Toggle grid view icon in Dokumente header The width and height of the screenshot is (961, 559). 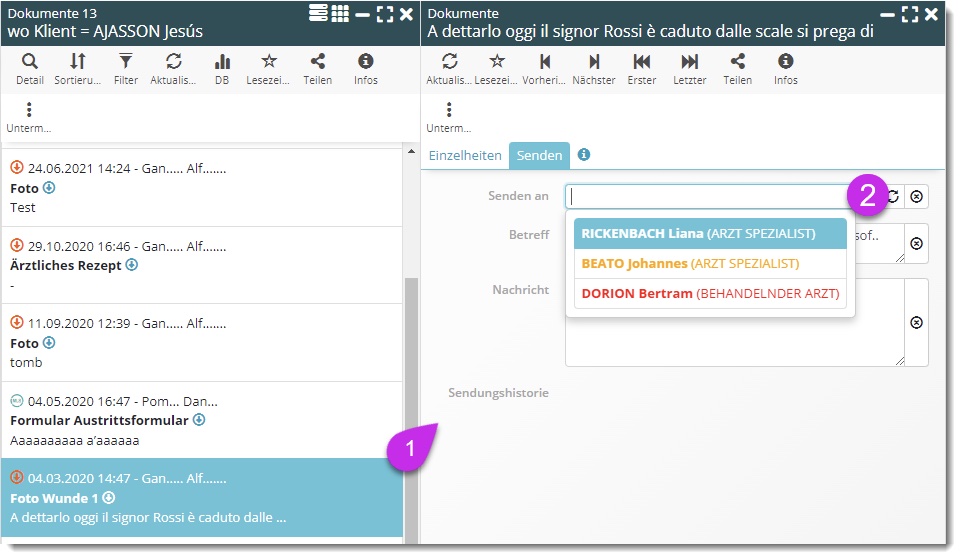pos(340,13)
